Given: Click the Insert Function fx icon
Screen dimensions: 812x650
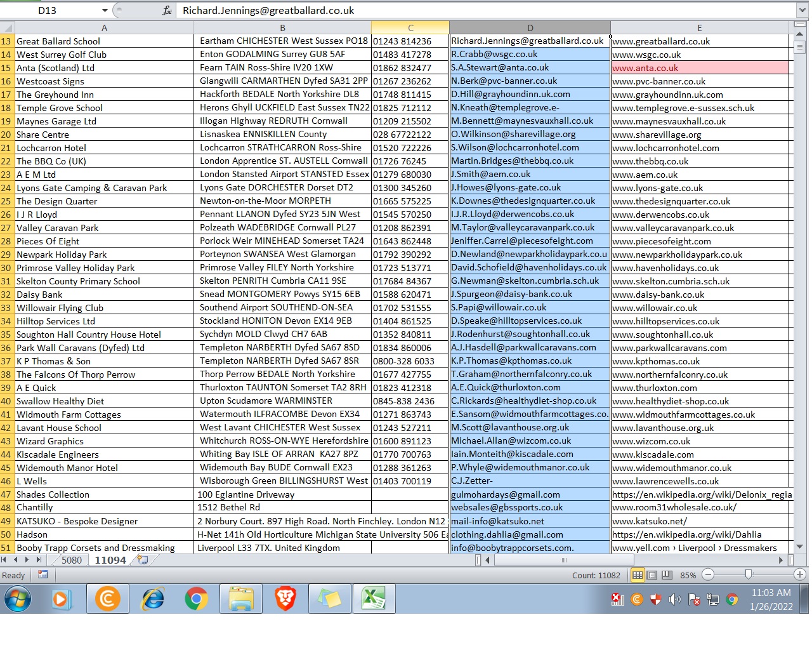Looking at the screenshot, I should click(167, 10).
